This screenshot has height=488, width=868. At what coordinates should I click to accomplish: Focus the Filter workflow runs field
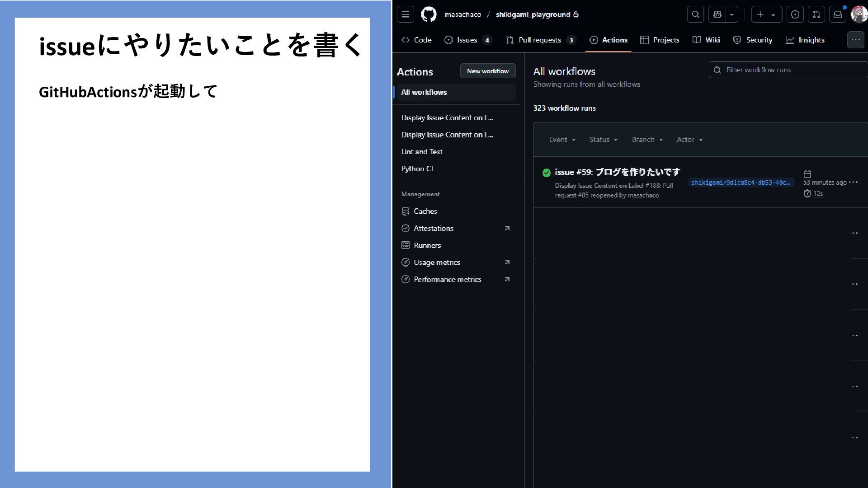click(789, 70)
